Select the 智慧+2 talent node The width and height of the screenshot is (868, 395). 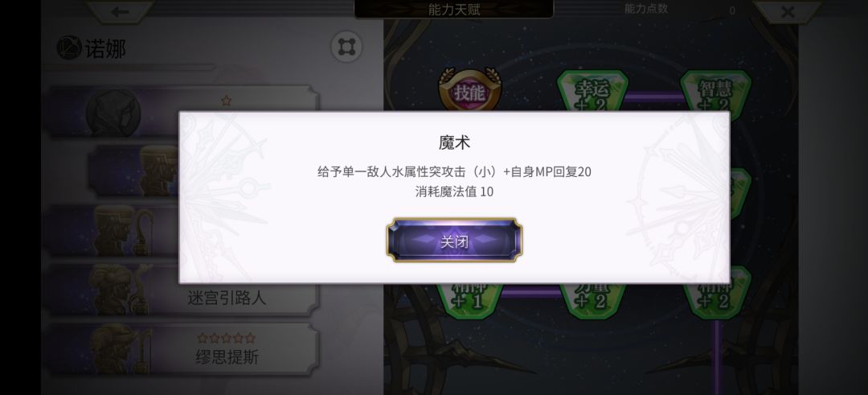[x=715, y=90]
